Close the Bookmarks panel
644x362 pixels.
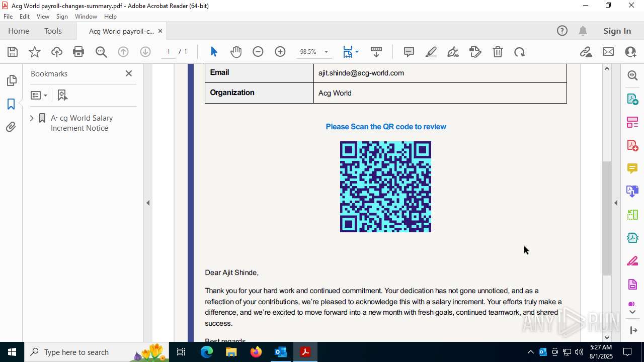pyautogui.click(x=129, y=73)
